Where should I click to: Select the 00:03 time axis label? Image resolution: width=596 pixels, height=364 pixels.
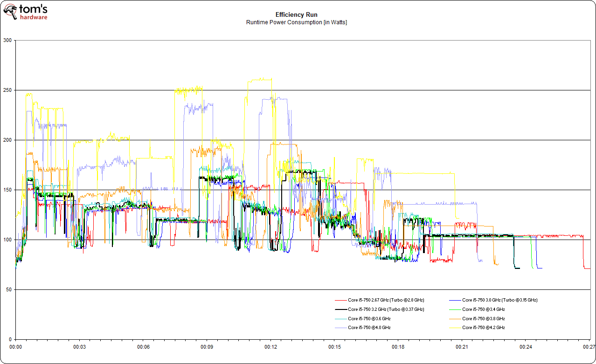(79, 347)
